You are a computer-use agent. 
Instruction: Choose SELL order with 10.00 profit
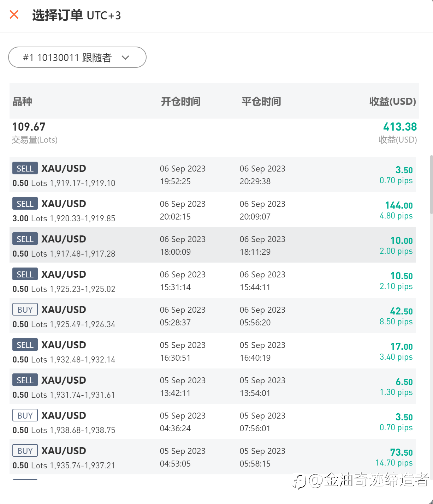coord(213,245)
